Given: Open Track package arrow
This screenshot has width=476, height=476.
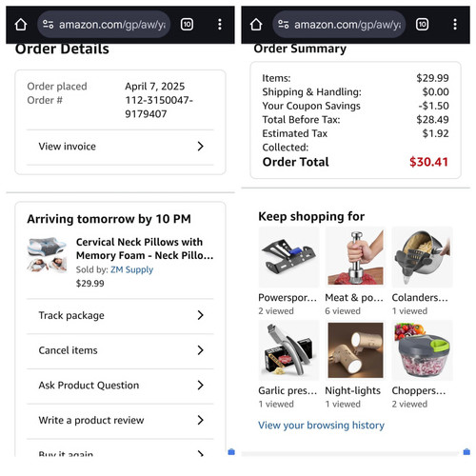Looking at the screenshot, I should [200, 315].
